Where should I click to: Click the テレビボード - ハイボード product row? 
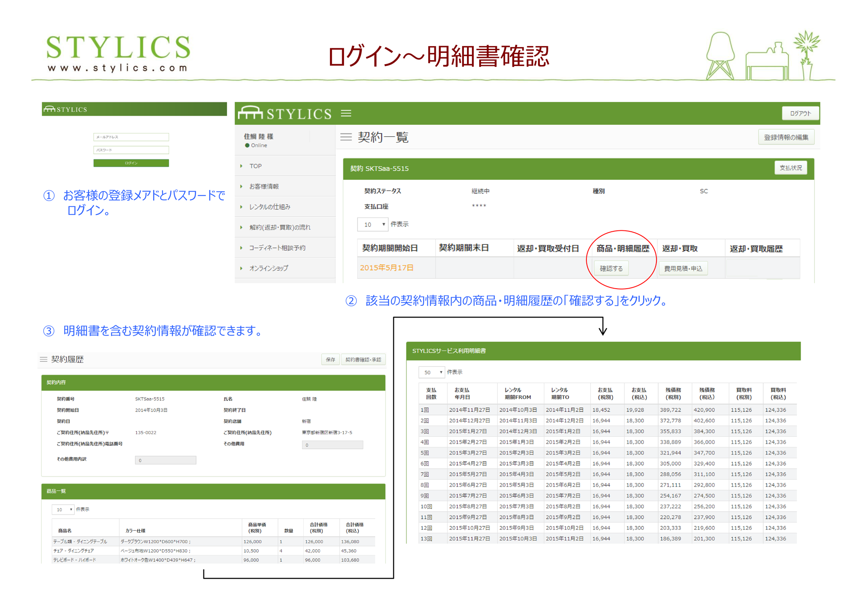tap(213, 560)
